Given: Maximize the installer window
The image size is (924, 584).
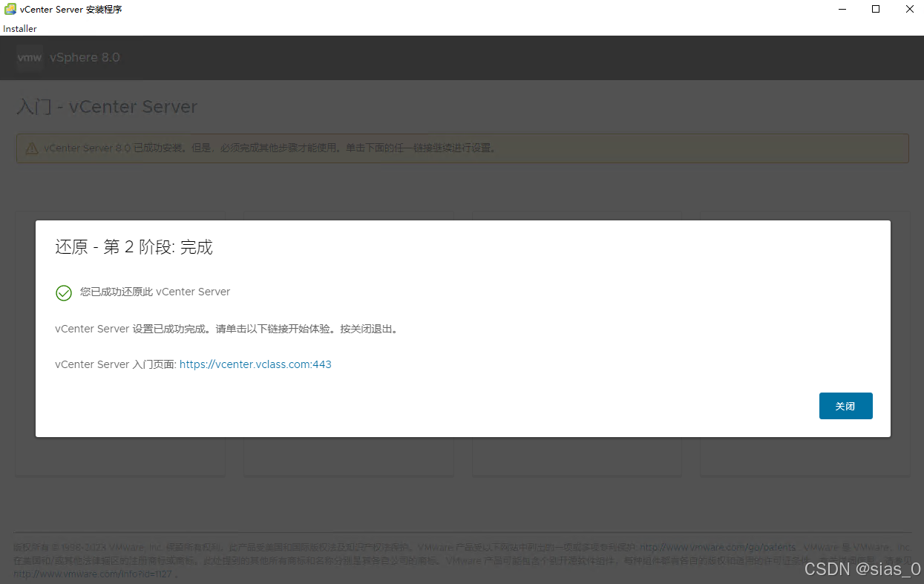Looking at the screenshot, I should click(876, 10).
